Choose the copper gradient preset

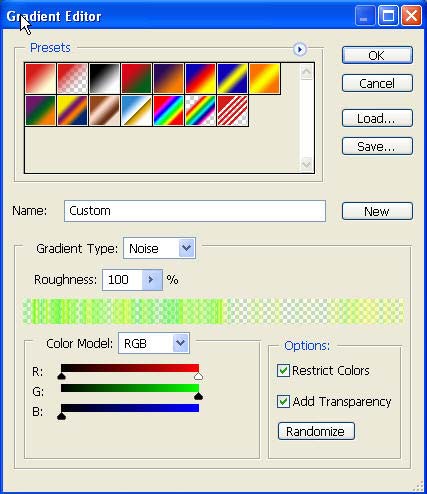(x=104, y=110)
